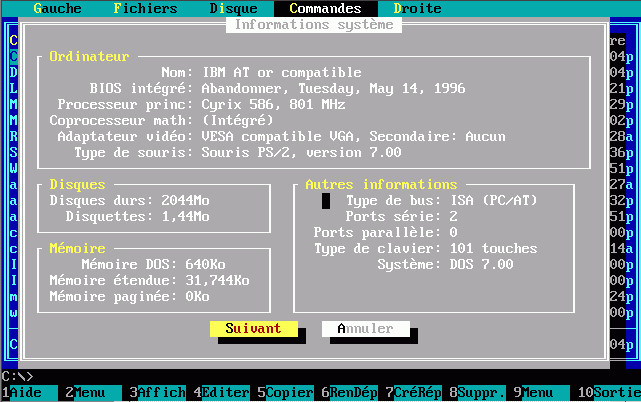Click 1 Aide in function key bar
The image size is (641, 402).
click(25, 393)
